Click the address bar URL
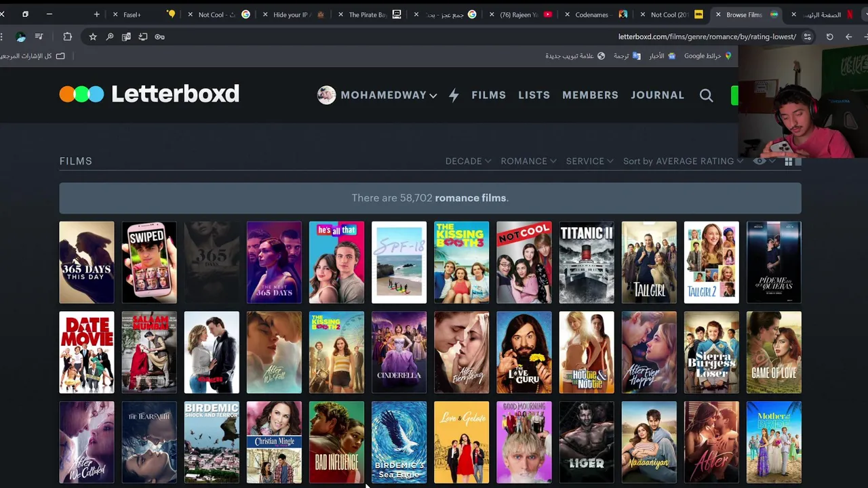 (707, 37)
